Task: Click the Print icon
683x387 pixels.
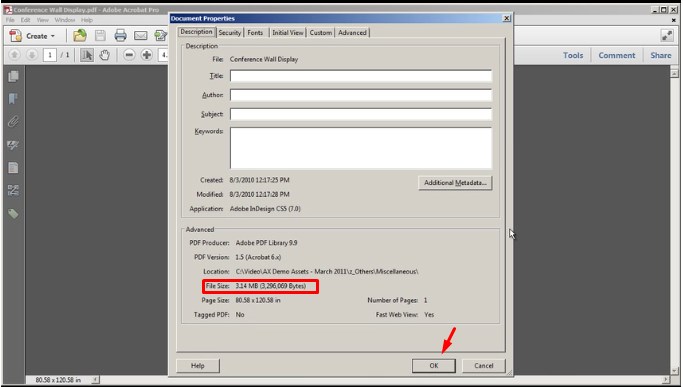Action: (120, 36)
